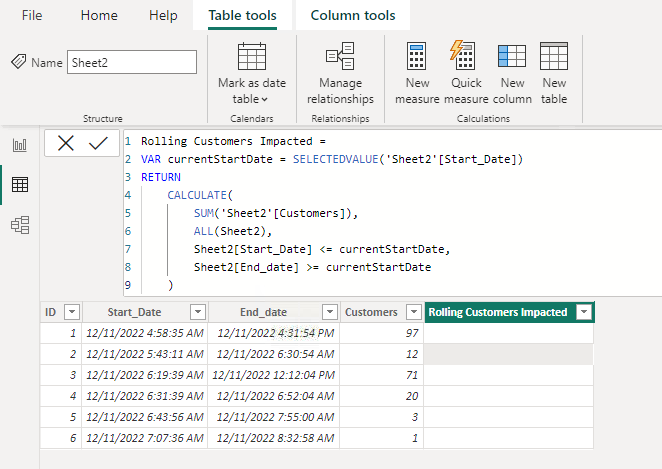Viewport: 662px width, 469px height.
Task: Select the ID cell for row 6
Action: tap(61, 439)
